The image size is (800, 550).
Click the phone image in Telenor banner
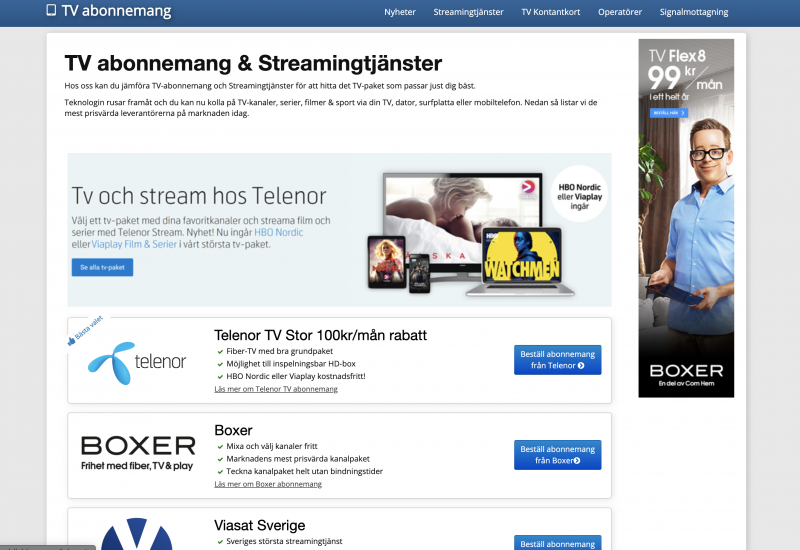[x=419, y=273]
